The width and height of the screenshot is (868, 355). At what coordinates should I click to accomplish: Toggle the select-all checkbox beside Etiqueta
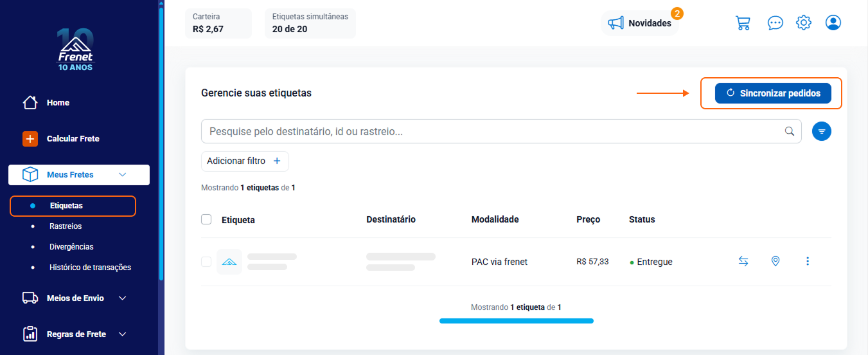pyautogui.click(x=206, y=219)
